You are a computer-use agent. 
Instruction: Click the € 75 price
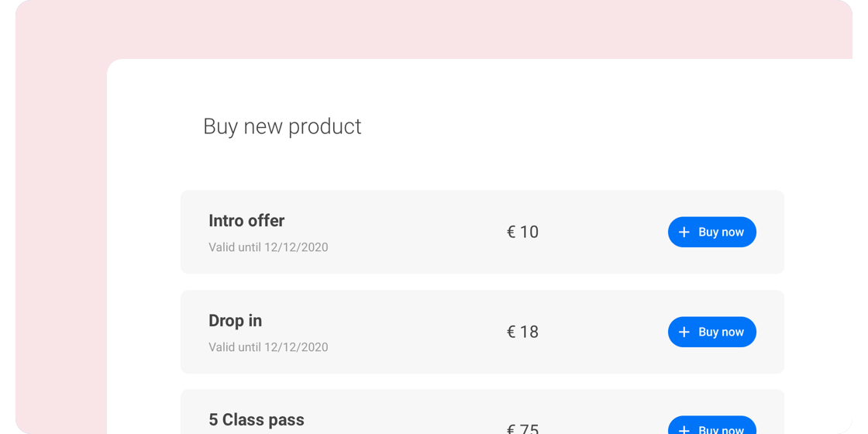click(x=522, y=429)
